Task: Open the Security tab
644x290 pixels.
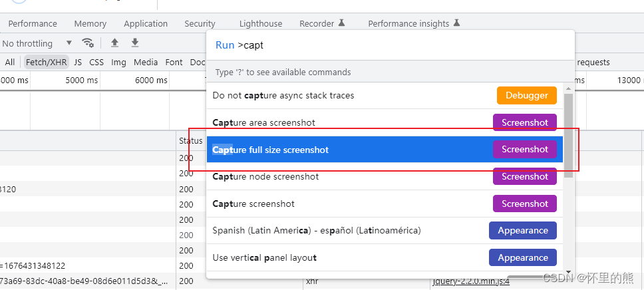Action: (x=200, y=24)
